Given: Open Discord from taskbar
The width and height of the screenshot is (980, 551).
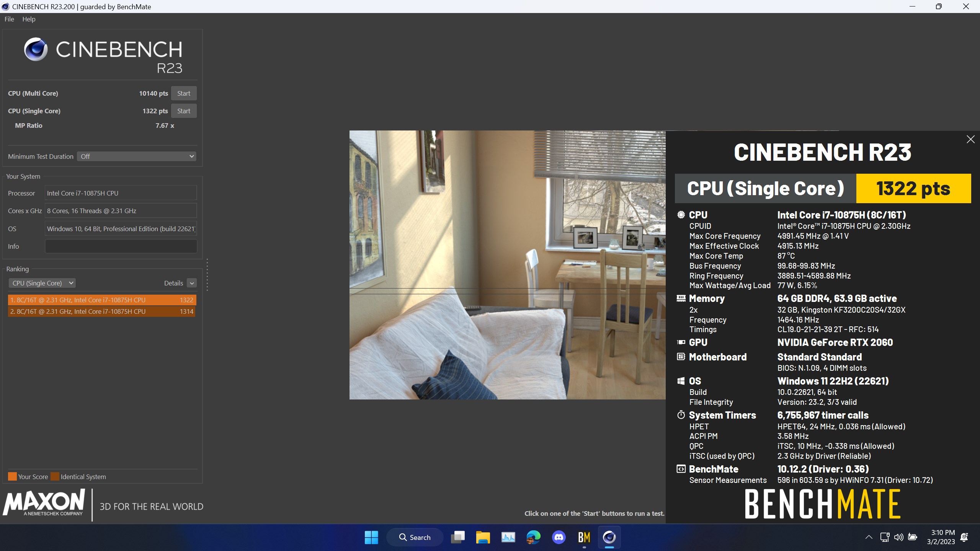Looking at the screenshot, I should click(x=559, y=537).
